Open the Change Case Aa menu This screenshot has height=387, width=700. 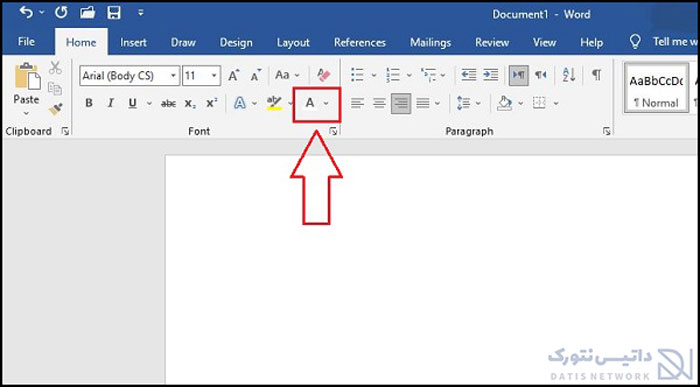click(287, 75)
